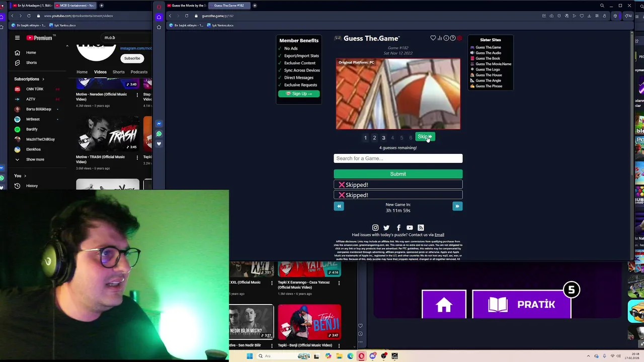Open the stats bar-chart icon in game header

pyautogui.click(x=439, y=38)
